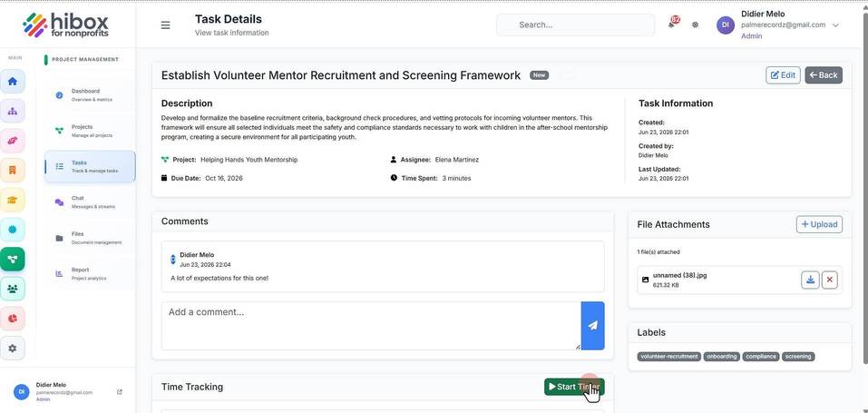This screenshot has width=868, height=413.
Task: Select the green project management rail icon
Action: (12, 259)
